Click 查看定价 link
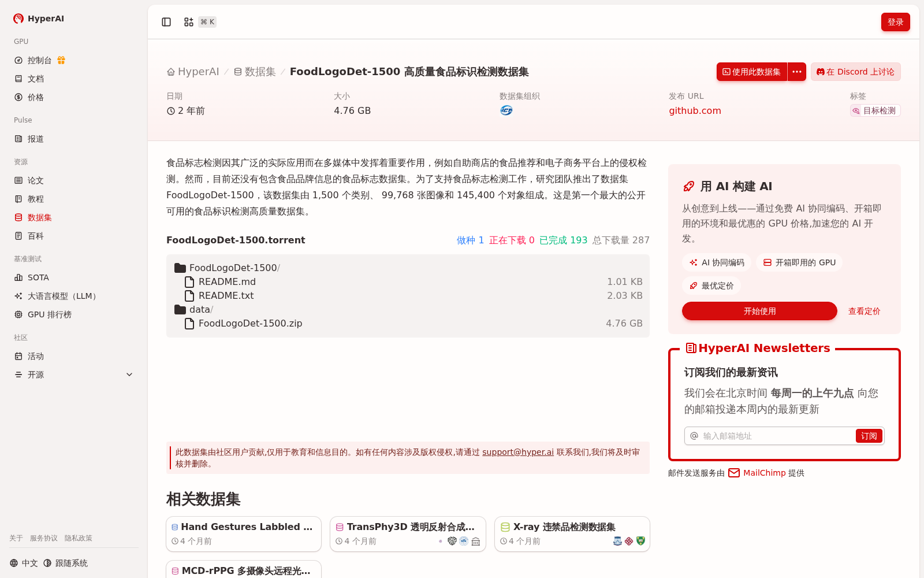Image resolution: width=924 pixels, height=578 pixels. (864, 311)
